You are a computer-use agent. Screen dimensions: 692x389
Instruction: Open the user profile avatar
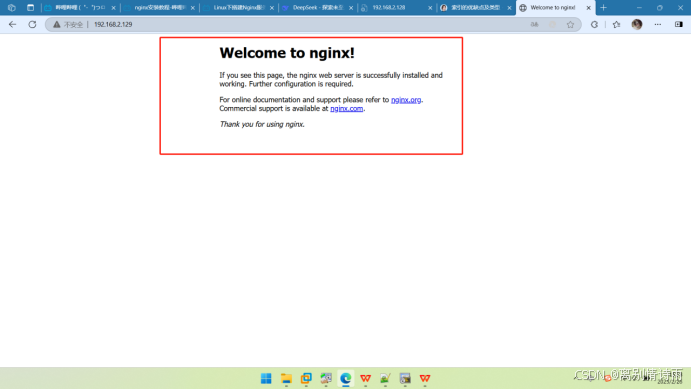coord(637,25)
